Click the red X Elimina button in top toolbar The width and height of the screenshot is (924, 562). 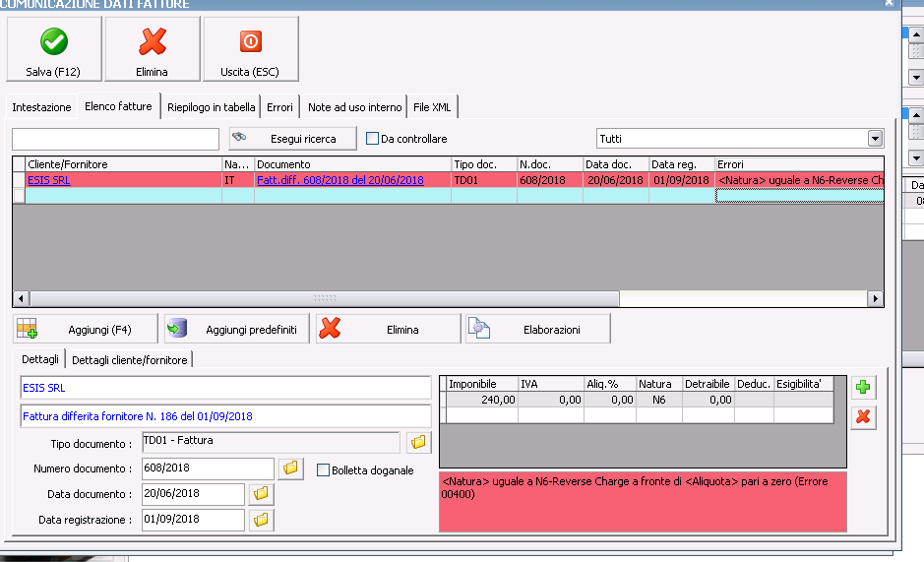tap(153, 49)
